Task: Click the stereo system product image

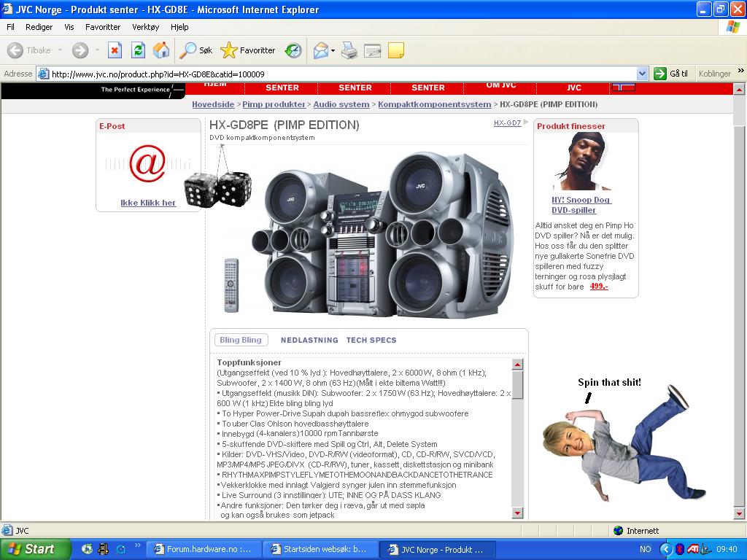Action: tap(382, 236)
